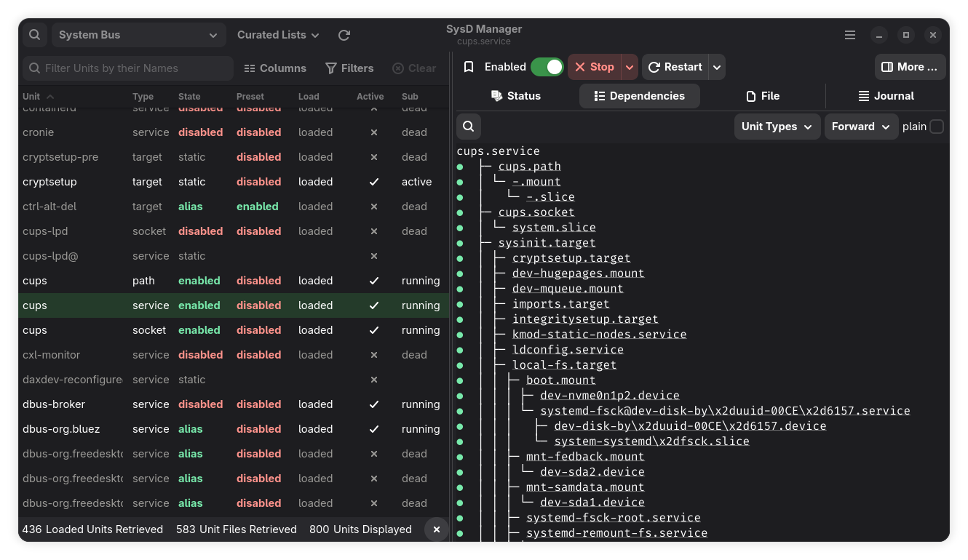The width and height of the screenshot is (968, 560).
Task: Select the cryptsetup-pre target row
Action: click(x=234, y=157)
